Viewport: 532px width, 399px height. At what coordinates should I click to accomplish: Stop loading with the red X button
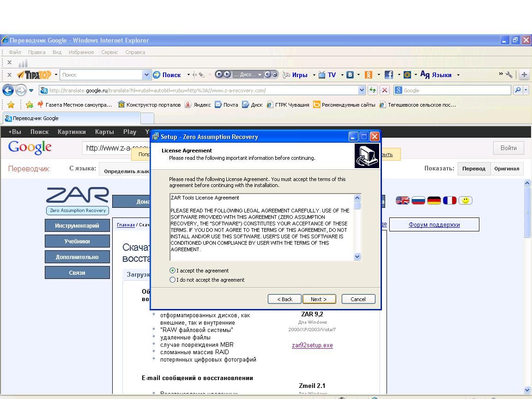tap(384, 90)
